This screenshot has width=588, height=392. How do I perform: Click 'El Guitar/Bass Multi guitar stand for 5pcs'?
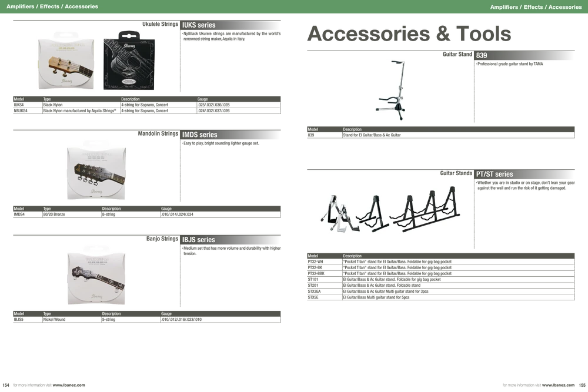click(x=376, y=297)
